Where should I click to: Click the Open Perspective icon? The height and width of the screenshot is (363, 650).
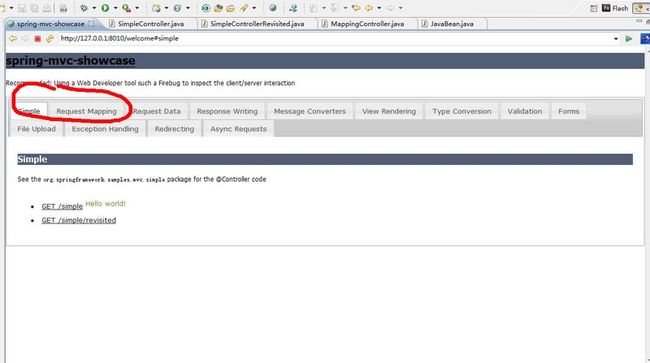click(594, 8)
